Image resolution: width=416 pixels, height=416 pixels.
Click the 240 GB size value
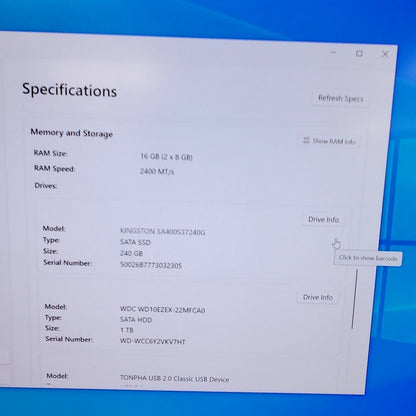[x=131, y=253]
